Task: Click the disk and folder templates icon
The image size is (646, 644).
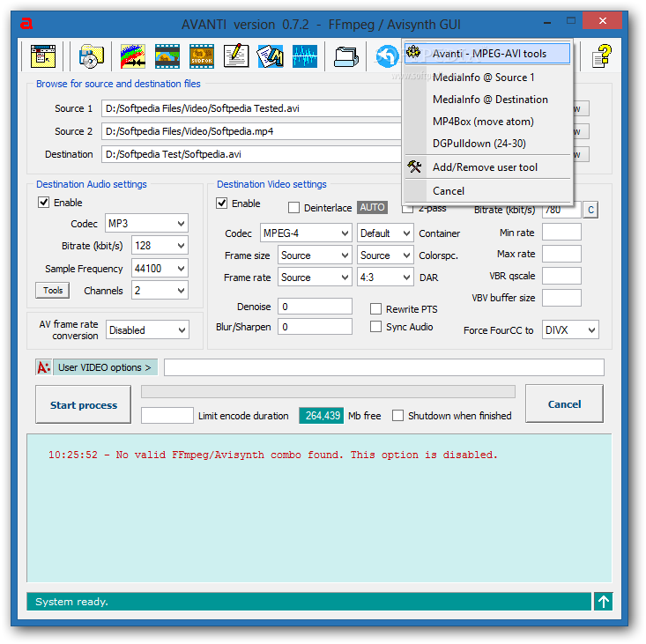Action: click(x=91, y=56)
